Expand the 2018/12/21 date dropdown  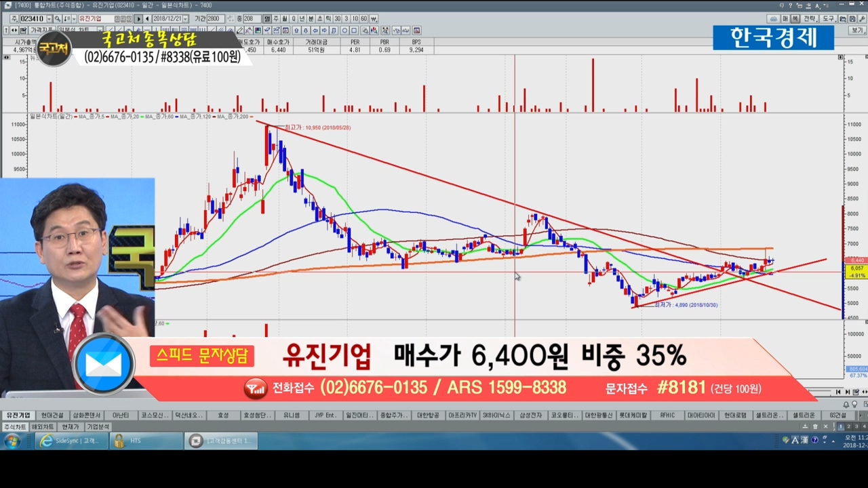point(186,19)
